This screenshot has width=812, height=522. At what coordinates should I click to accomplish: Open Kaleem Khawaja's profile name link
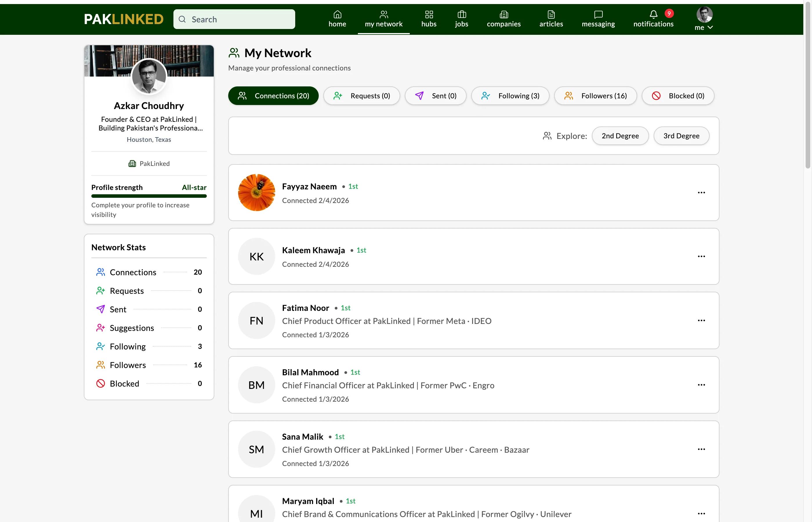(x=313, y=250)
